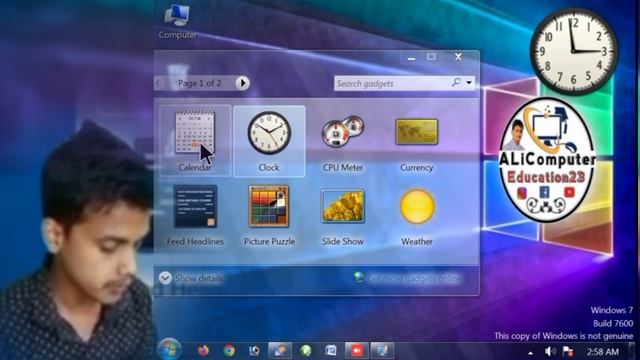Viewport: 640px width, 360px height.
Task: Open the document taskbar icon
Action: point(331,351)
